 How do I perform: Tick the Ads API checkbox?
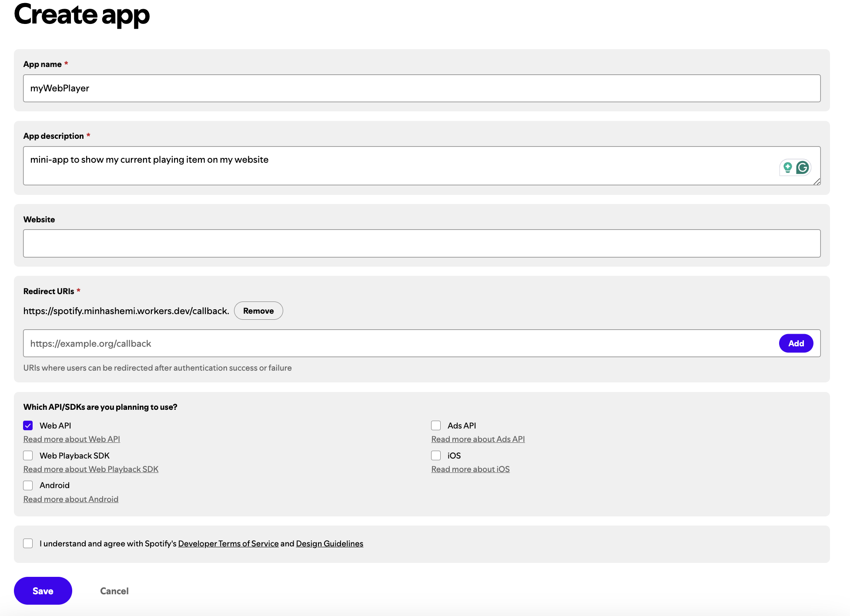coord(436,425)
